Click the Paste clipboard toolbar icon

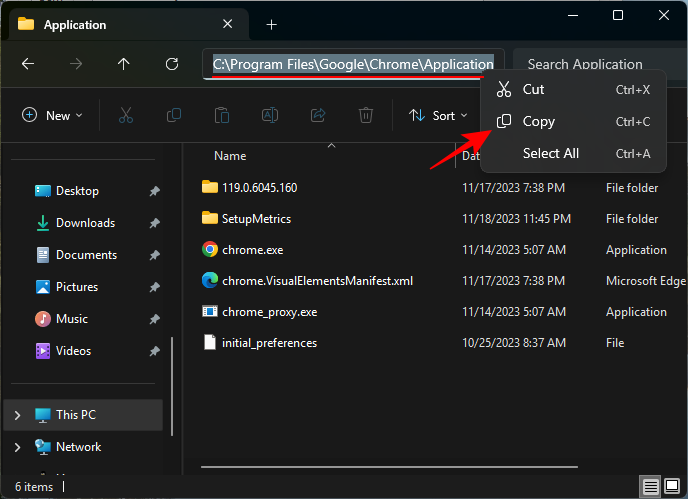tap(222, 115)
